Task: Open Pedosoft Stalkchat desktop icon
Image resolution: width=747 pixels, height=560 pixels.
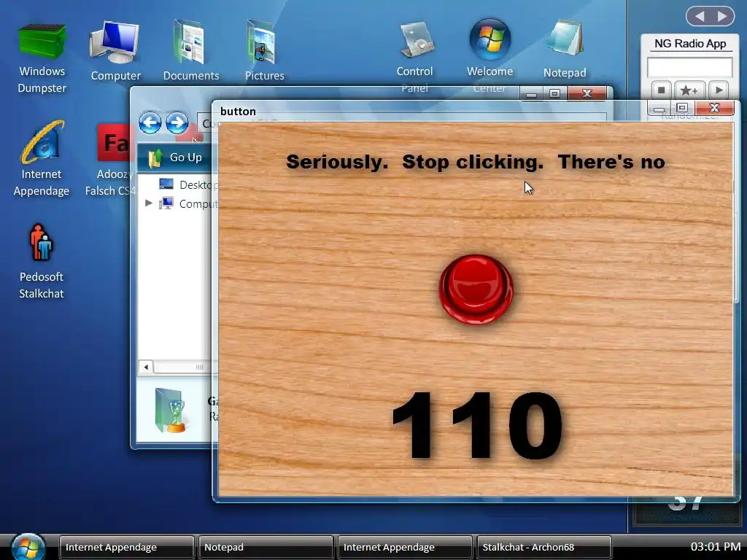Action: coord(42,262)
